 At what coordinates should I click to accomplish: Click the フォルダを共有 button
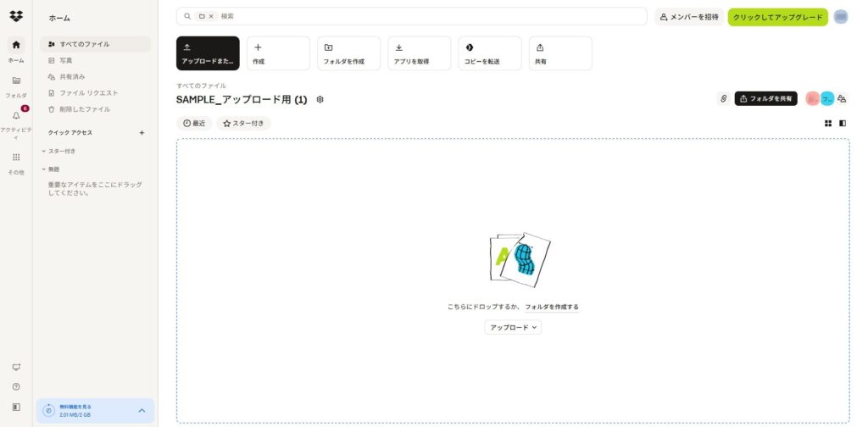[765, 99]
